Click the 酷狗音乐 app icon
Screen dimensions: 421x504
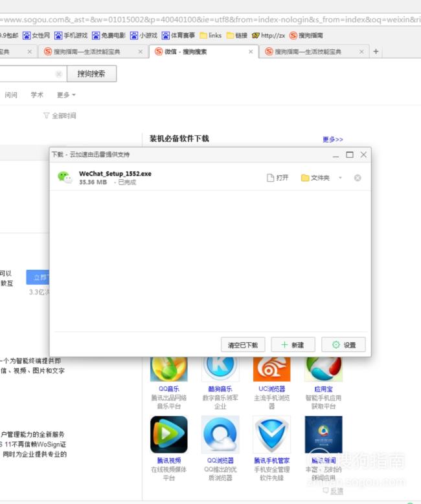pyautogui.click(x=220, y=369)
